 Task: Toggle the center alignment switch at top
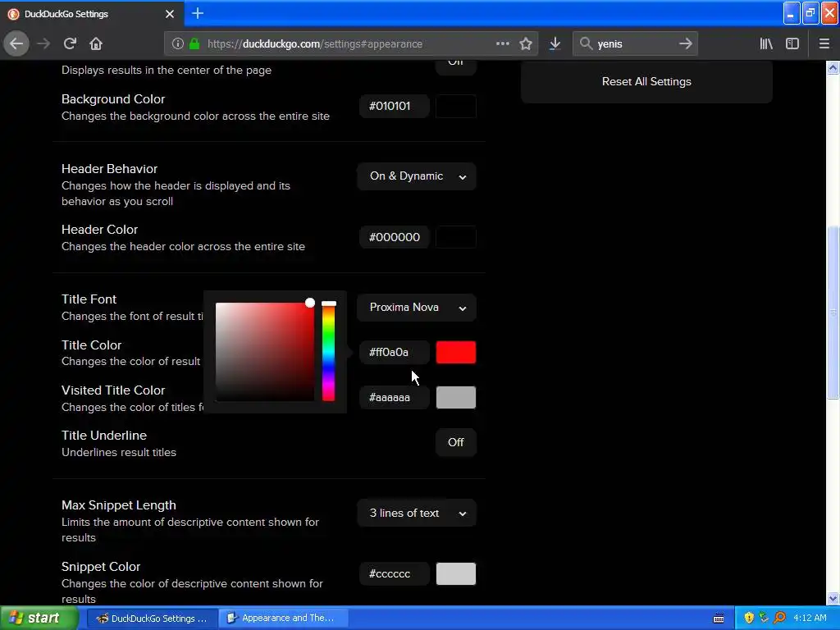pyautogui.click(x=456, y=66)
